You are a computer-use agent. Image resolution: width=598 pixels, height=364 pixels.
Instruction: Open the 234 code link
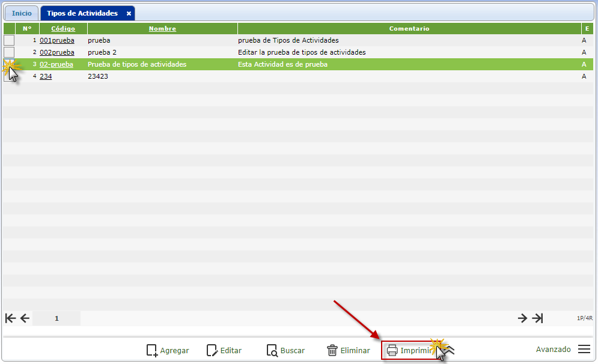(x=46, y=77)
